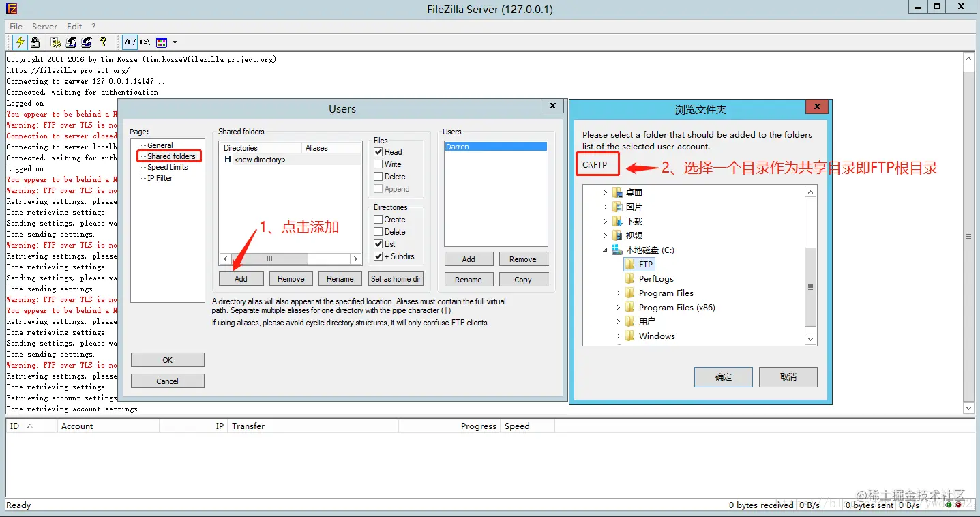Click the colored grid sort-order toolbar icon
Viewport: 980px width, 517px height.
(162, 42)
